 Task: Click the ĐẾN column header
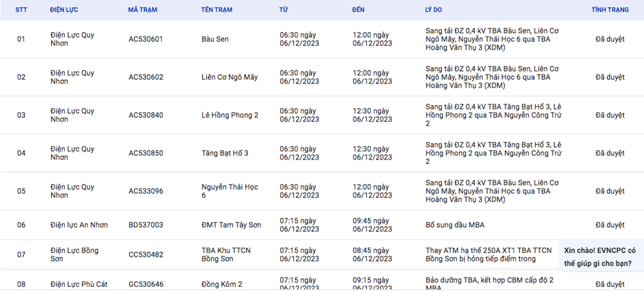tap(358, 10)
